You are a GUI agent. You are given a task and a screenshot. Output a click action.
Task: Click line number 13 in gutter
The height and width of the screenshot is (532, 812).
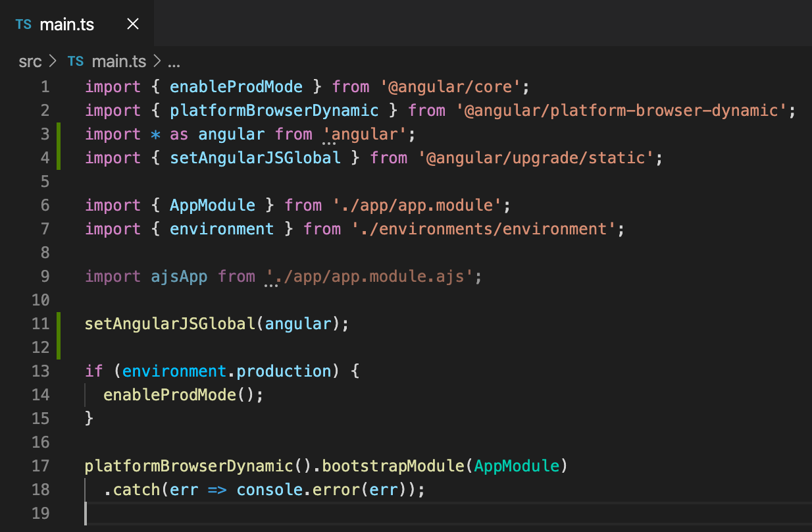tap(41, 371)
